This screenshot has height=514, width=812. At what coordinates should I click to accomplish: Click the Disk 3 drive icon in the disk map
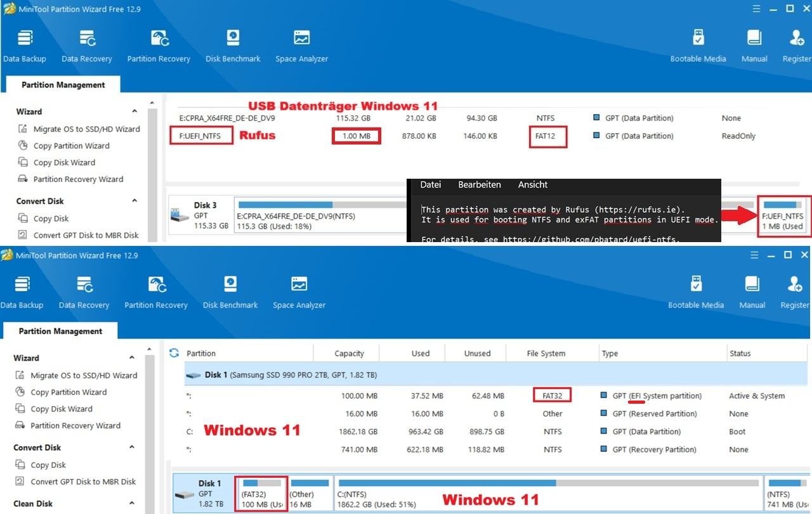(180, 215)
